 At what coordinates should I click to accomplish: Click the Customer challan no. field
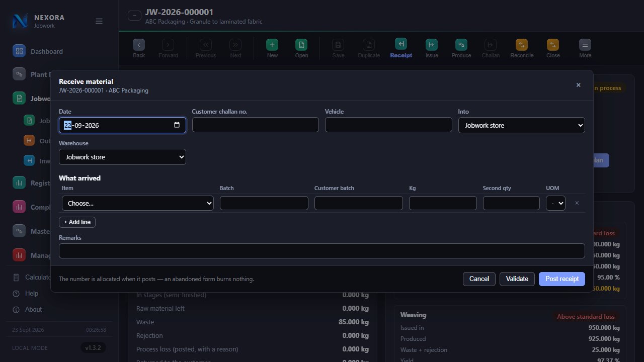tap(256, 125)
